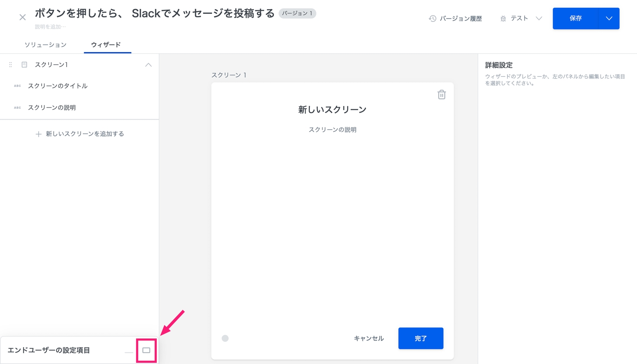Close the solution editor with the X icon
637x364 pixels.
(x=23, y=17)
